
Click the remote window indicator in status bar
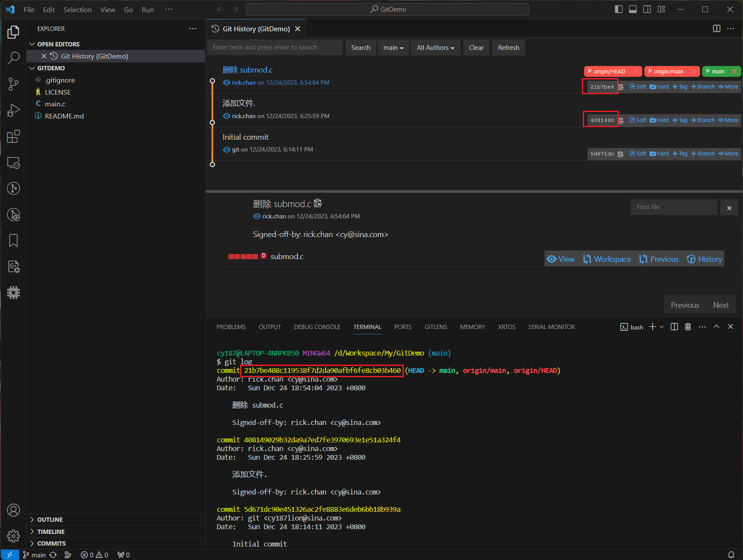10,555
